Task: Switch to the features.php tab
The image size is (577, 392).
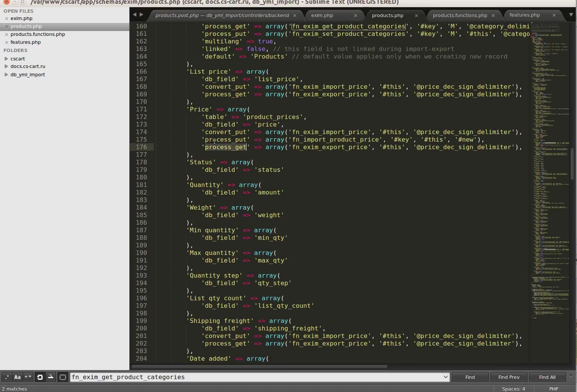Action: [x=524, y=15]
